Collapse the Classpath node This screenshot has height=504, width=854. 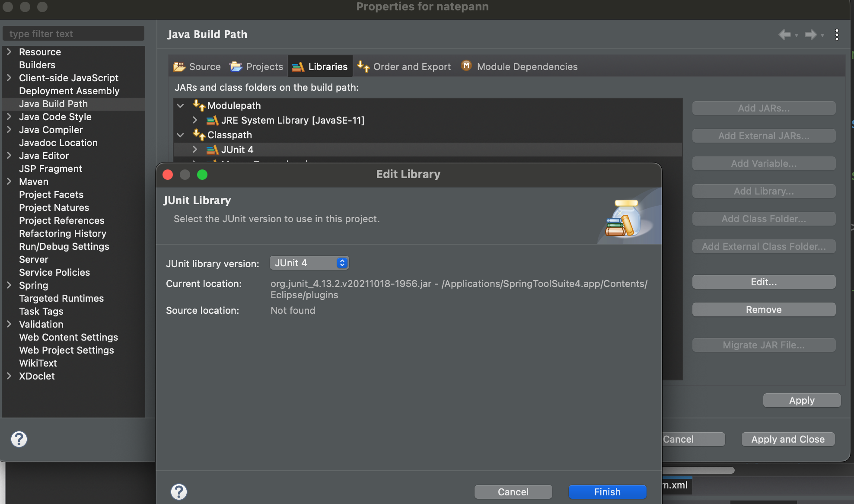point(181,135)
